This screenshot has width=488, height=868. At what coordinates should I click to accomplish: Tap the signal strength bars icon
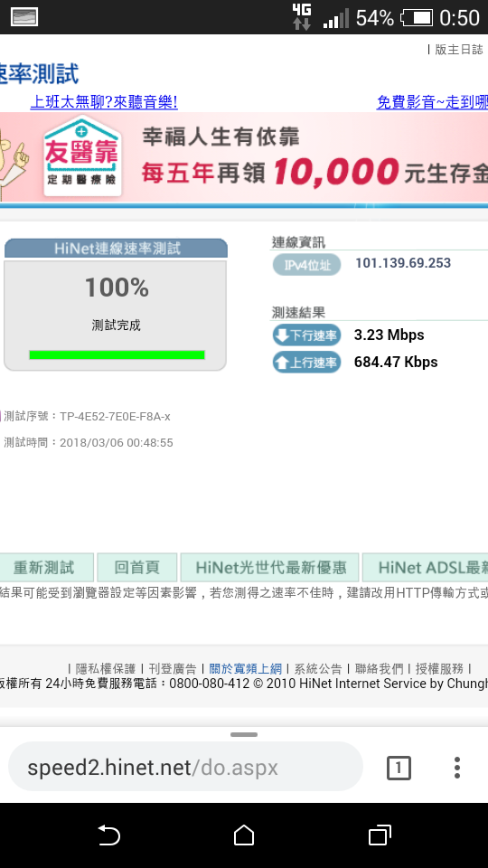pos(336,18)
